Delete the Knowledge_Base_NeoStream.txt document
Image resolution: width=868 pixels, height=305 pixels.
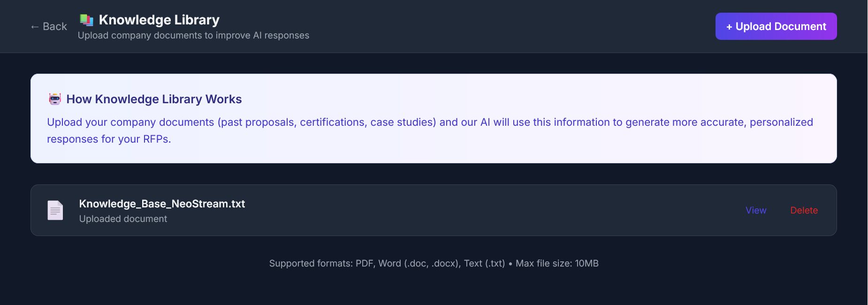click(x=804, y=210)
